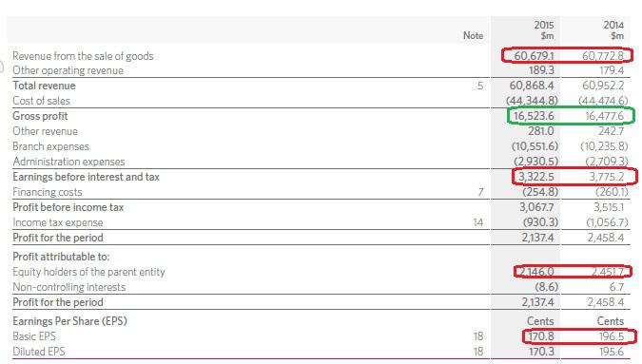Select the Non-controlling interests label
642x364 pixels.
[x=68, y=287]
